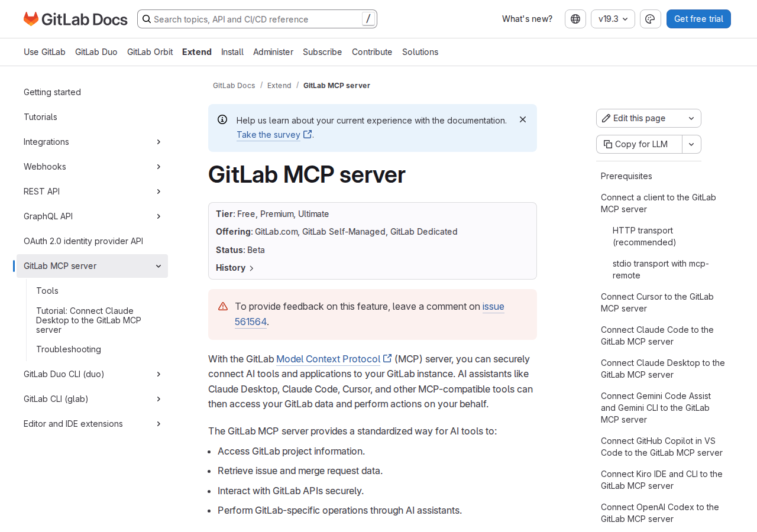
Task: Expand the Editor and IDE extensions section
Action: [x=158, y=424]
